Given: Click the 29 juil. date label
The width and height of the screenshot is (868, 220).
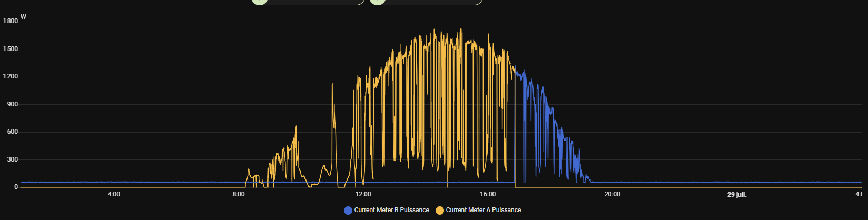Looking at the screenshot, I should pyautogui.click(x=737, y=195).
